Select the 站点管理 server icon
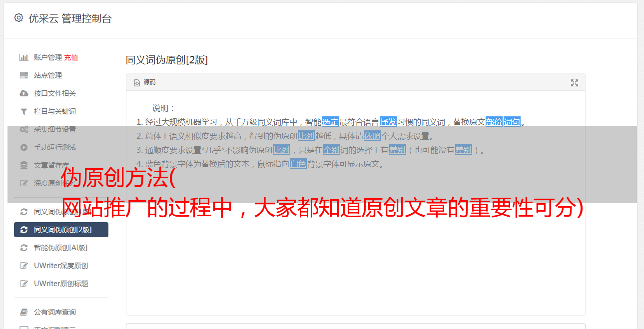 tap(23, 75)
